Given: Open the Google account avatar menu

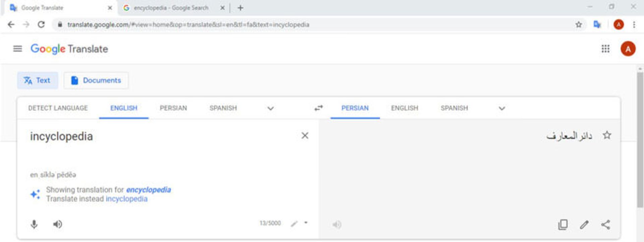Looking at the screenshot, I should pos(628,49).
